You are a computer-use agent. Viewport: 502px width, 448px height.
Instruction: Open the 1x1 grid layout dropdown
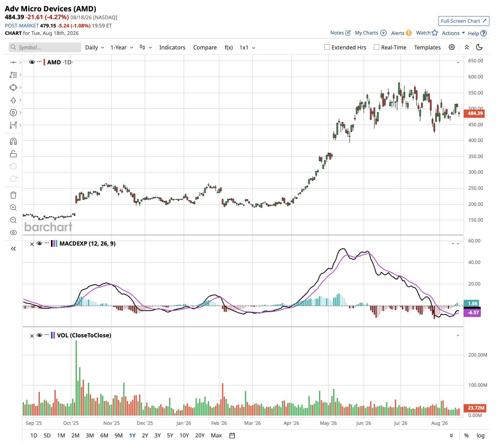tap(247, 47)
